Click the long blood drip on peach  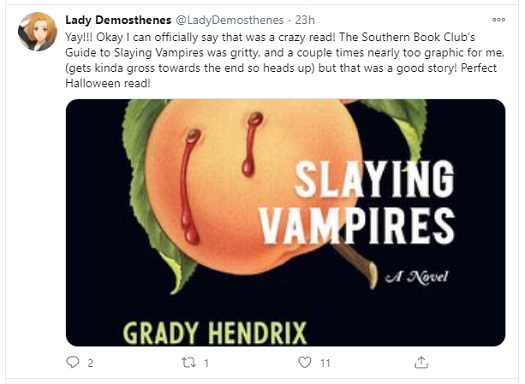tap(190, 186)
